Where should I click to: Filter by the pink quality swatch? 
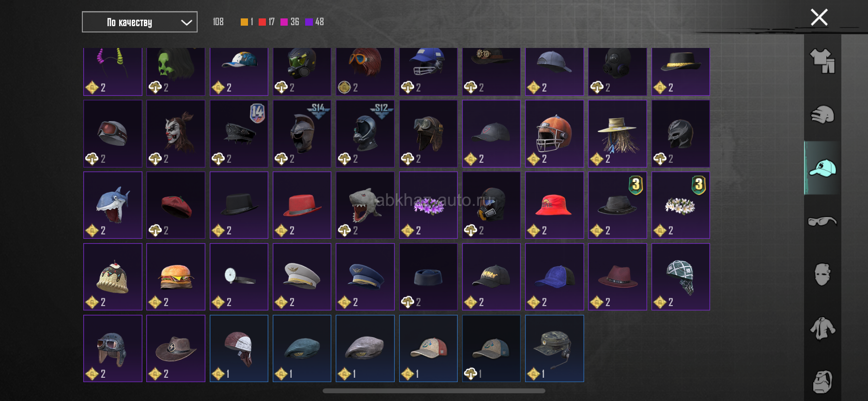(284, 22)
